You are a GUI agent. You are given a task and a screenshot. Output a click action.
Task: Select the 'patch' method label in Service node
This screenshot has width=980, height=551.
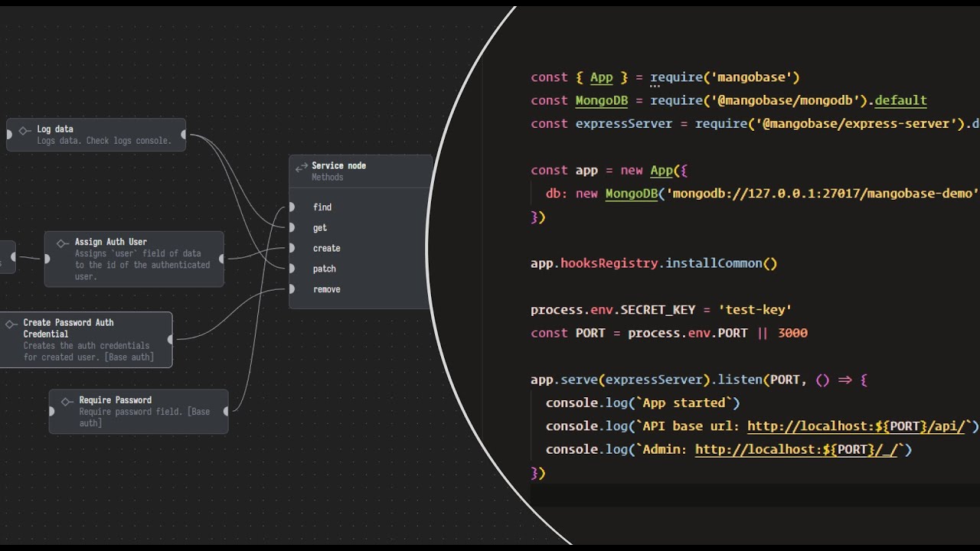click(x=325, y=269)
